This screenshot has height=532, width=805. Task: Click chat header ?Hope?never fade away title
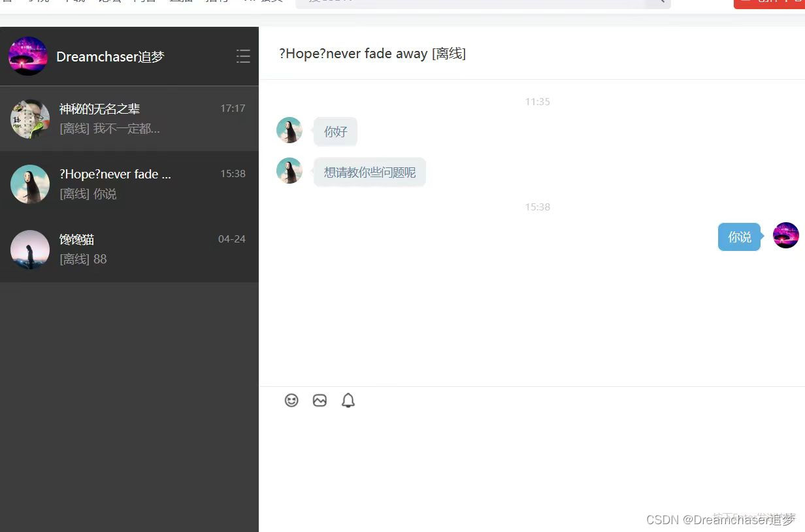(x=372, y=54)
